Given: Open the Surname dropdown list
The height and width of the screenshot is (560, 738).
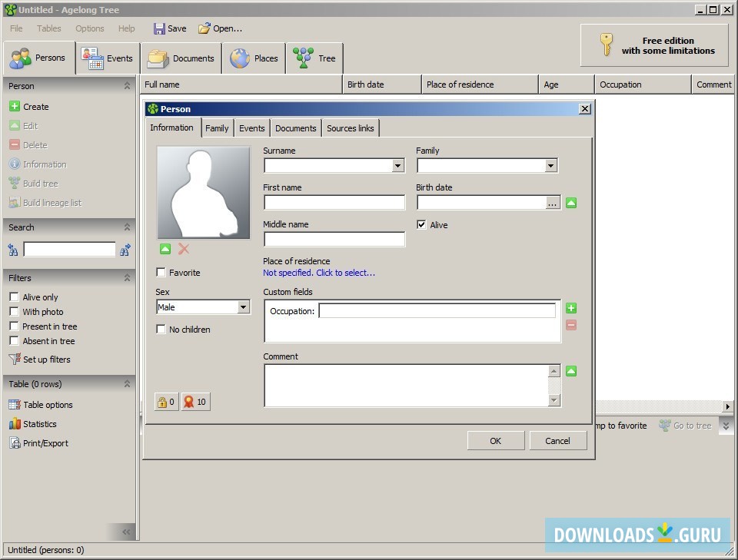Looking at the screenshot, I should (397, 166).
